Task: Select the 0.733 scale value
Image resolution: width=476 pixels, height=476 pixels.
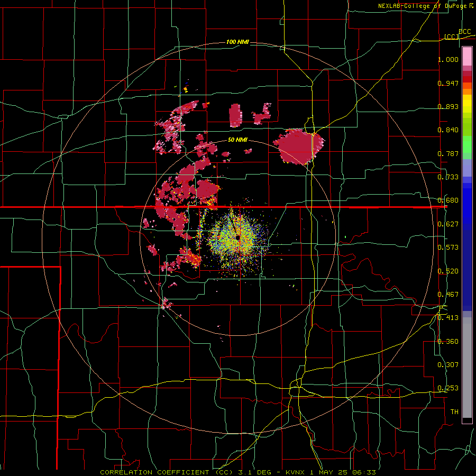Action: (448, 177)
